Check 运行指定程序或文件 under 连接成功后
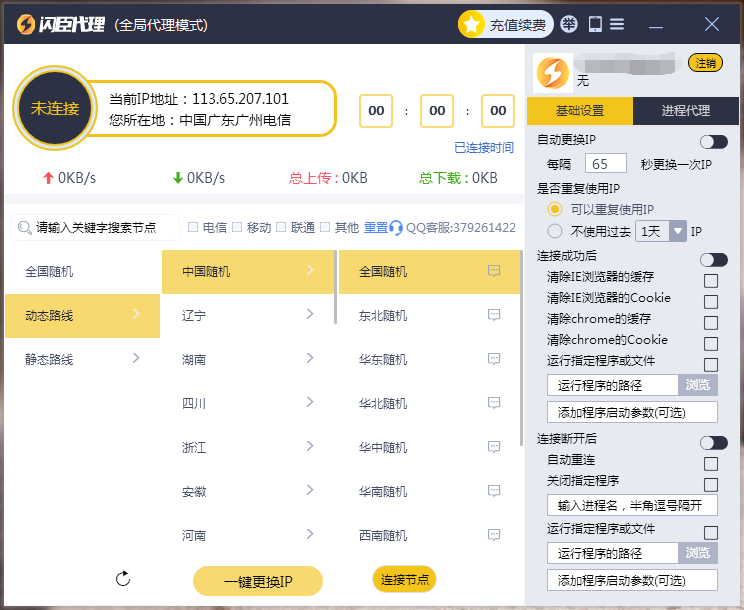Viewport: 744px width, 610px height. 710,365
